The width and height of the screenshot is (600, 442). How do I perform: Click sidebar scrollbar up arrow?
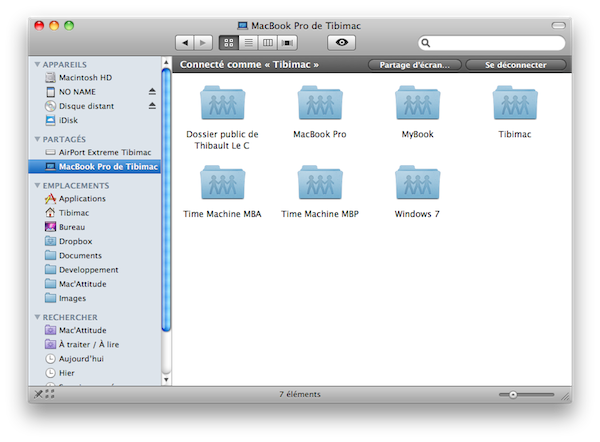click(x=166, y=62)
